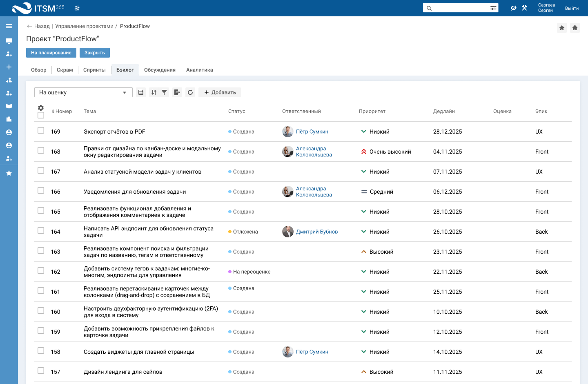Screen dimensions: 588x384
Task: Click the "На планирование" button
Action: coord(51,53)
